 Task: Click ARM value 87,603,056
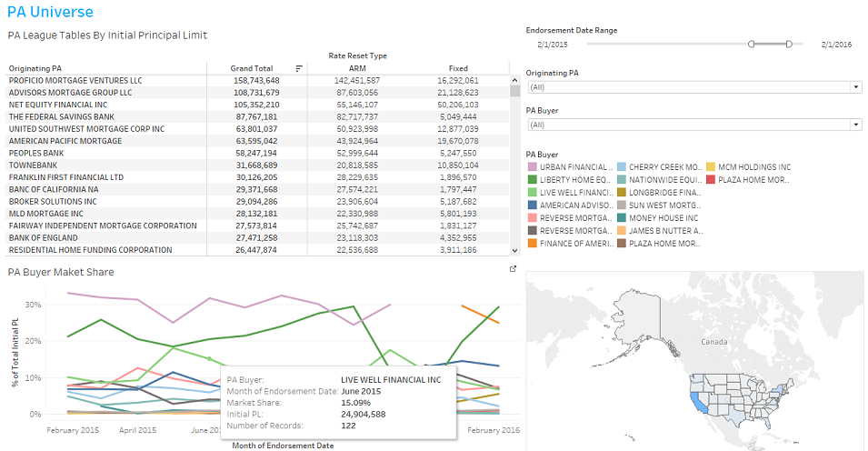[357, 93]
